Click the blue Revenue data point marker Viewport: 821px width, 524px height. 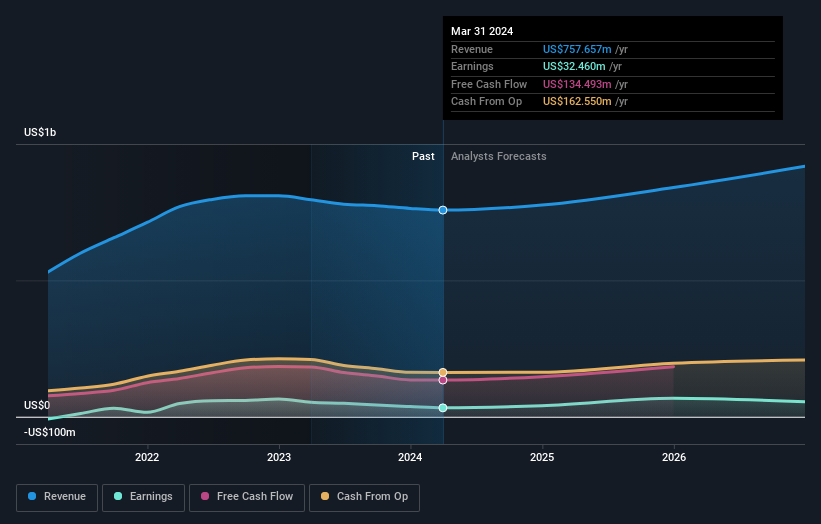[443, 210]
